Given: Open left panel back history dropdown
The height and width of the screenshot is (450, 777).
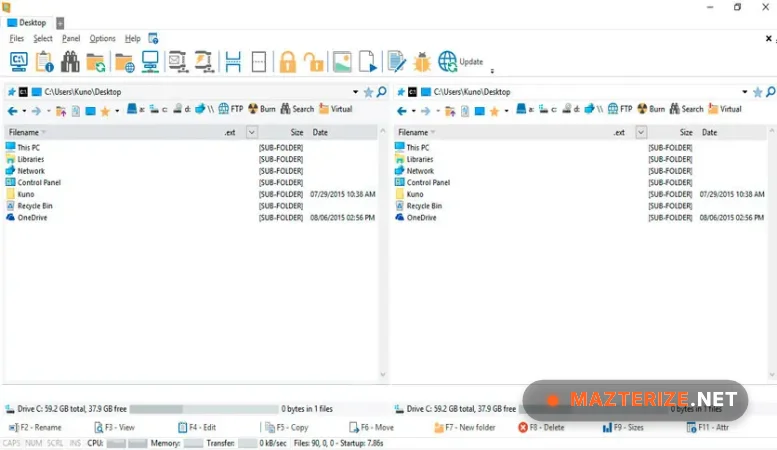Looking at the screenshot, I should click(24, 111).
